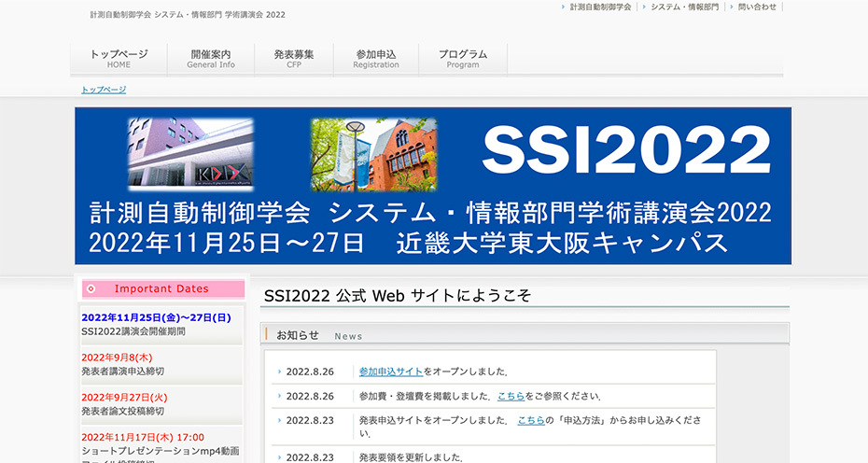Click the SSI2022 banner title
The width and height of the screenshot is (868, 463).
pos(626,149)
